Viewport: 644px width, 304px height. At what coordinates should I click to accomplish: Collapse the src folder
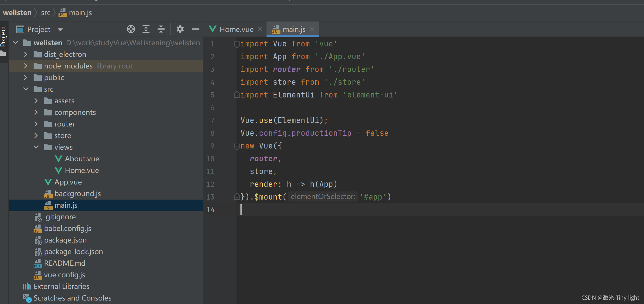point(26,89)
